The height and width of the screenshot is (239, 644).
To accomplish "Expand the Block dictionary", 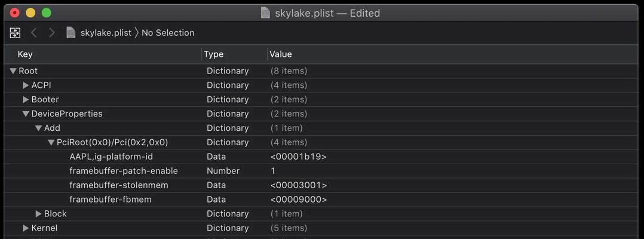I will pos(39,213).
